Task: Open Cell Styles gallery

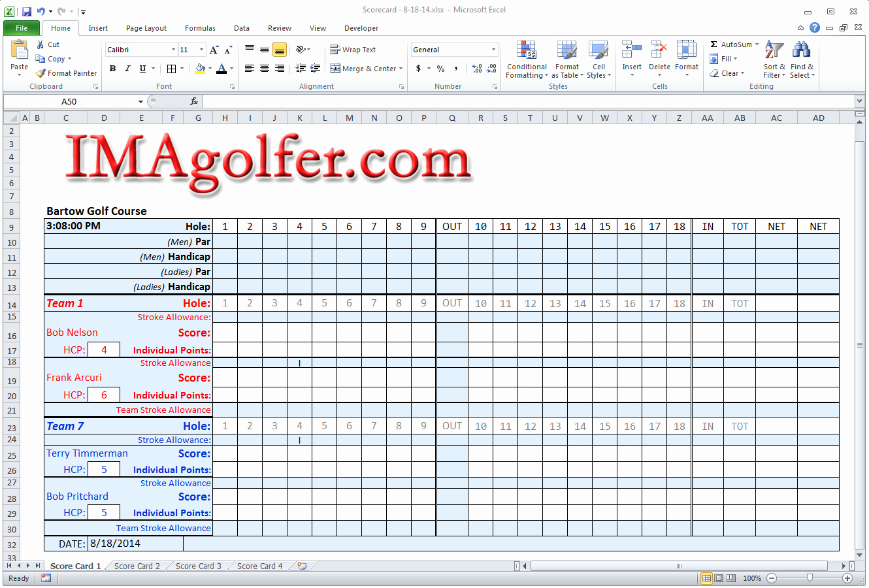Action: point(598,59)
